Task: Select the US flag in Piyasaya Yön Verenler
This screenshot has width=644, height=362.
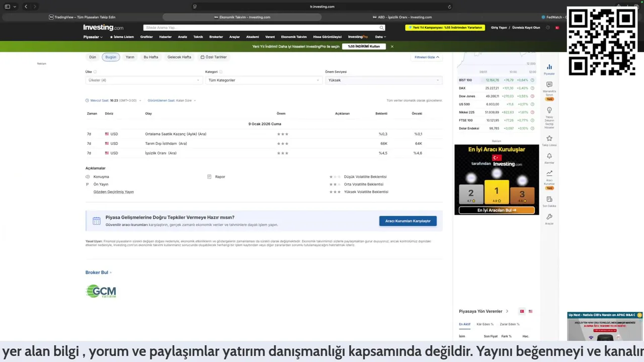Action: click(x=530, y=311)
